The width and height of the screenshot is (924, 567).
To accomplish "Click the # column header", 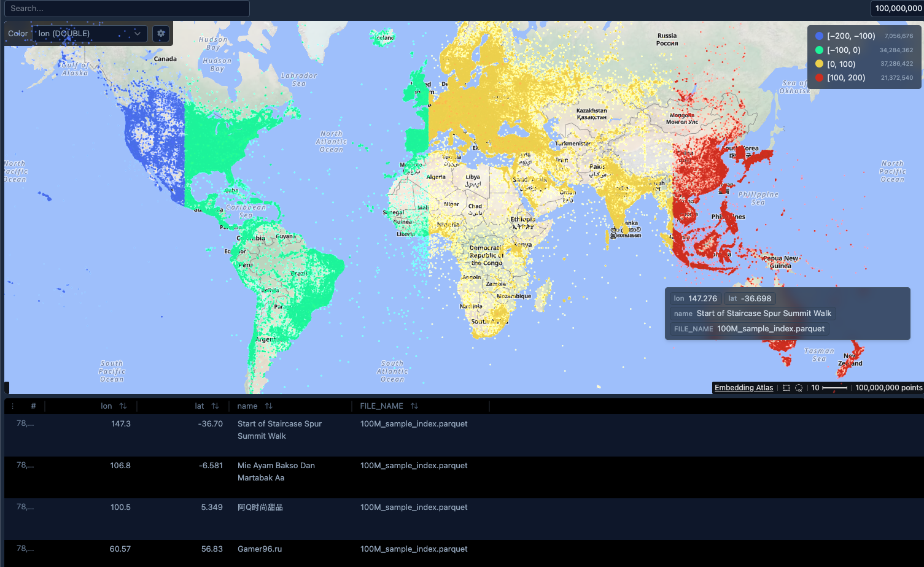I will tap(33, 406).
